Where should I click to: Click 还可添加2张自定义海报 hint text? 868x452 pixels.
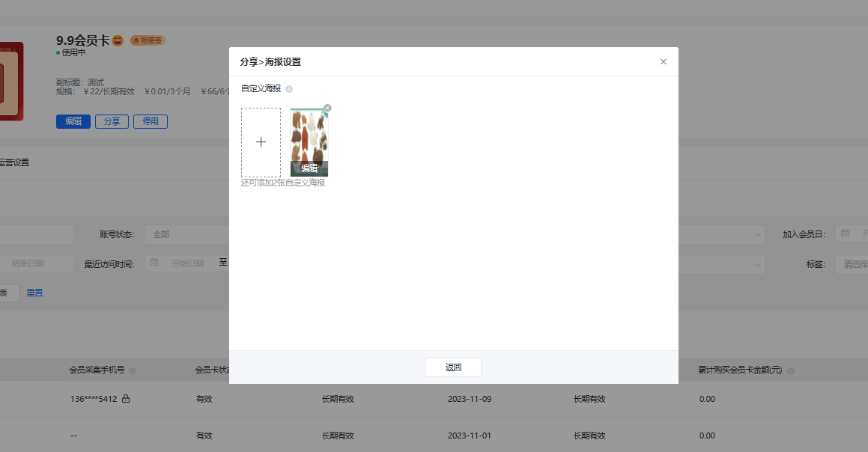(x=283, y=183)
